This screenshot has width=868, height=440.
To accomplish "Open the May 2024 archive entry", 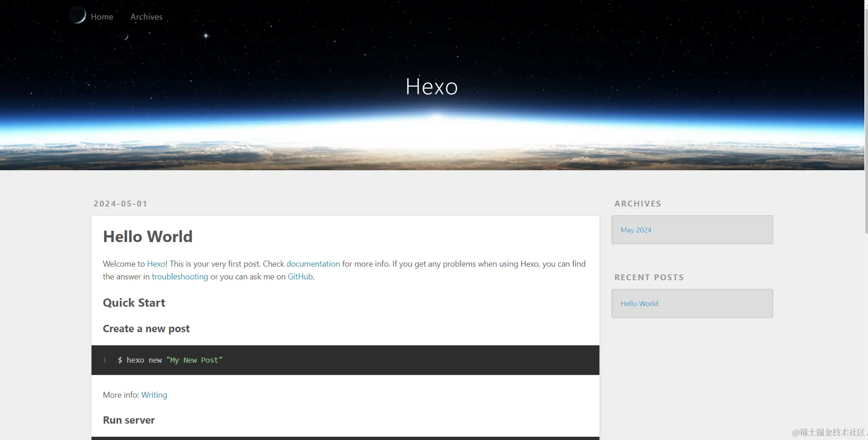I will [635, 230].
